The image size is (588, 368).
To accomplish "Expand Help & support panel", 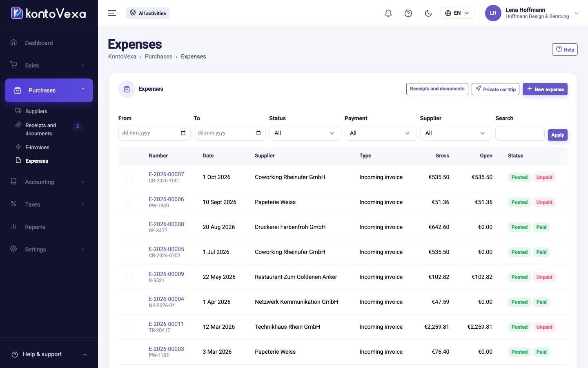I will tap(49, 354).
